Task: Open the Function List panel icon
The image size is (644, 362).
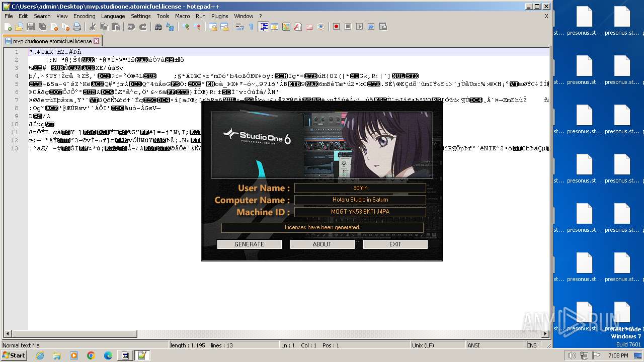Action: [x=298, y=27]
